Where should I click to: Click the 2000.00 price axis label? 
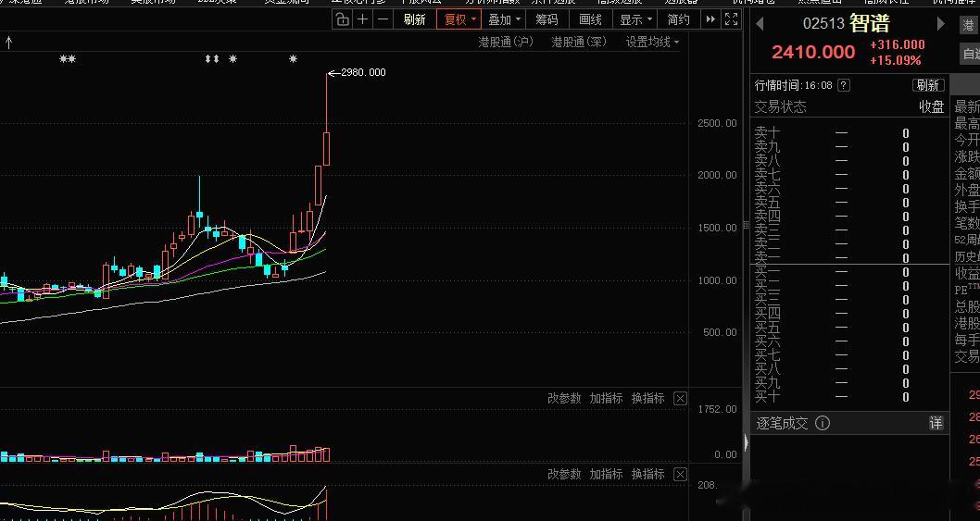point(718,175)
